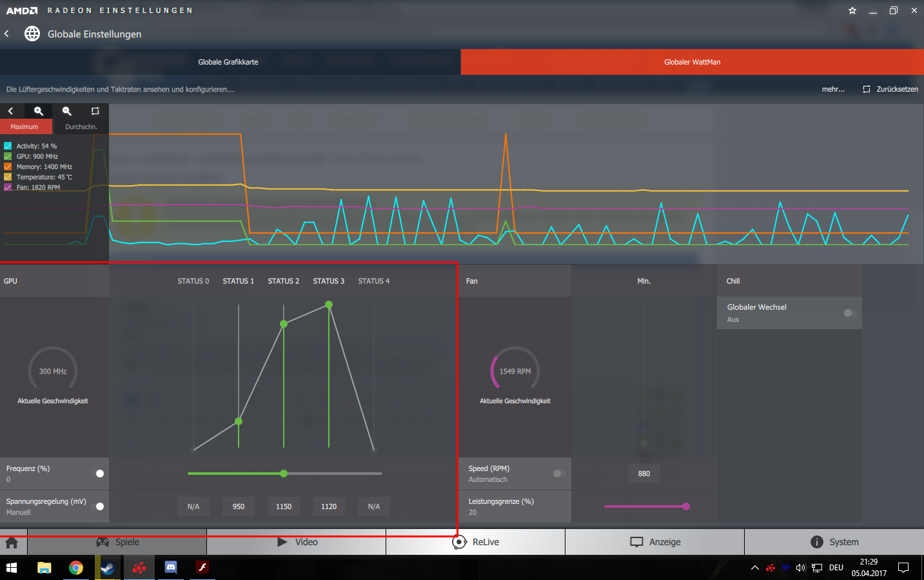Image resolution: width=924 pixels, height=580 pixels.
Task: Click the mehr... link
Action: pos(833,89)
